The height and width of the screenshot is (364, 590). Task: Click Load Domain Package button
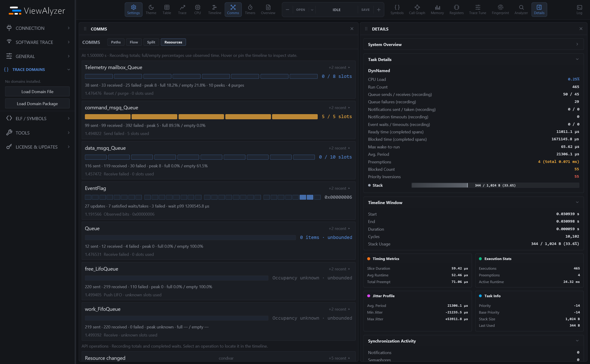[x=37, y=104]
